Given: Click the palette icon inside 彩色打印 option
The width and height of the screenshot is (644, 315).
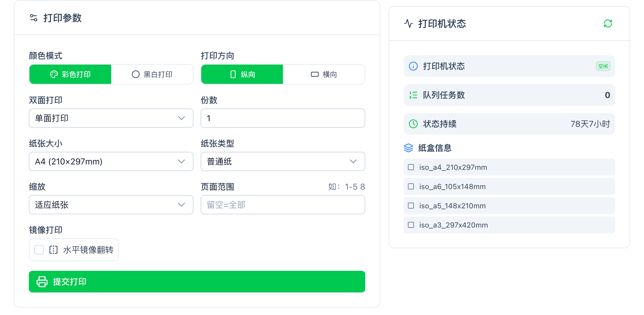Looking at the screenshot, I should [x=54, y=74].
